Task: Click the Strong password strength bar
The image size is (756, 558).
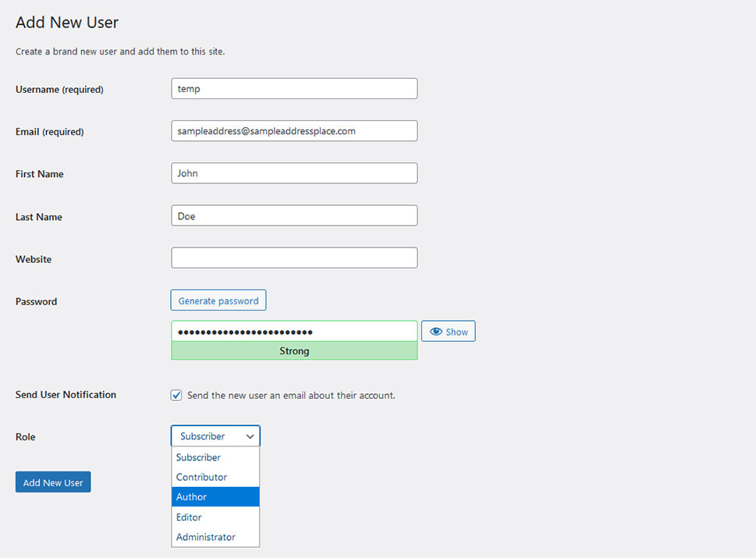Action: point(294,350)
